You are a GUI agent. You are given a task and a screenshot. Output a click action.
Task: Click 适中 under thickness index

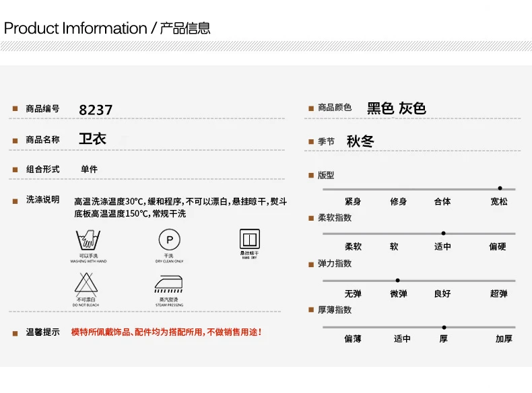[x=402, y=338]
